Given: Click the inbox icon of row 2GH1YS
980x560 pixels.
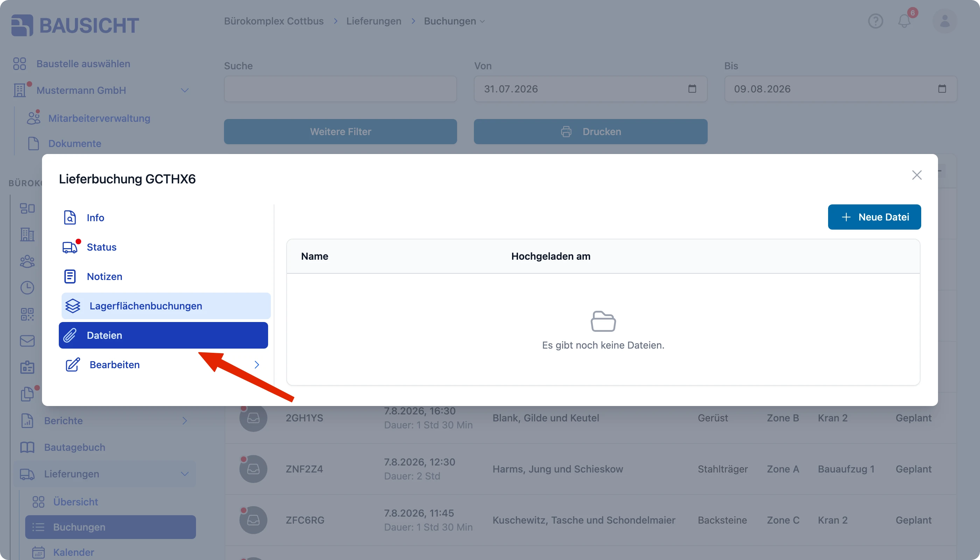Looking at the screenshot, I should pyautogui.click(x=253, y=418).
